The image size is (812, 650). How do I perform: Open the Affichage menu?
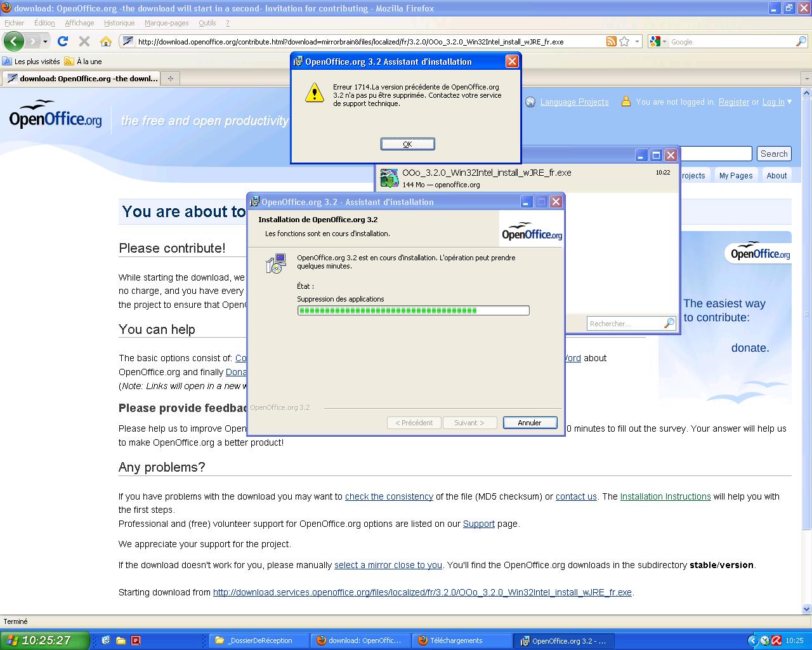tap(79, 23)
